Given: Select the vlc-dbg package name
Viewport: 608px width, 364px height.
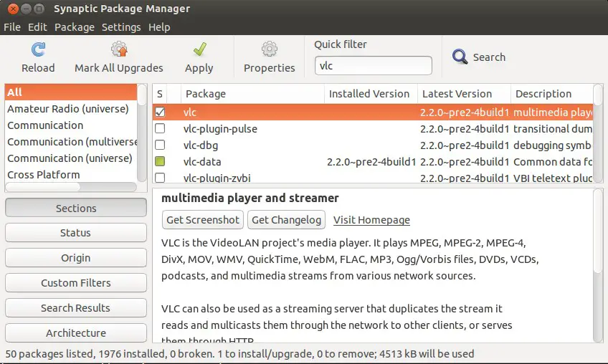Looking at the screenshot, I should tap(201, 145).
